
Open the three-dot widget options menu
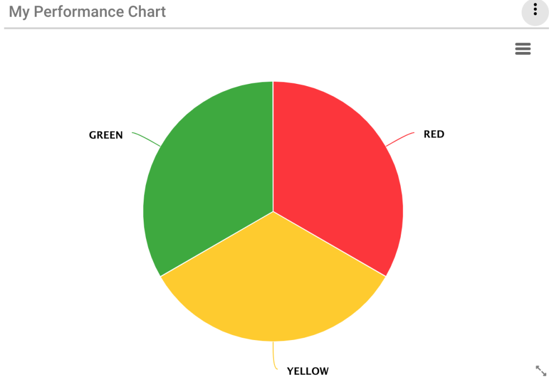click(535, 11)
